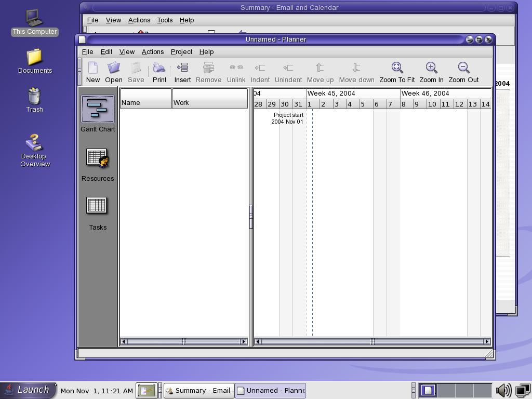Click the Save toolbar icon
Screen dimensions: 532x399
136,68
